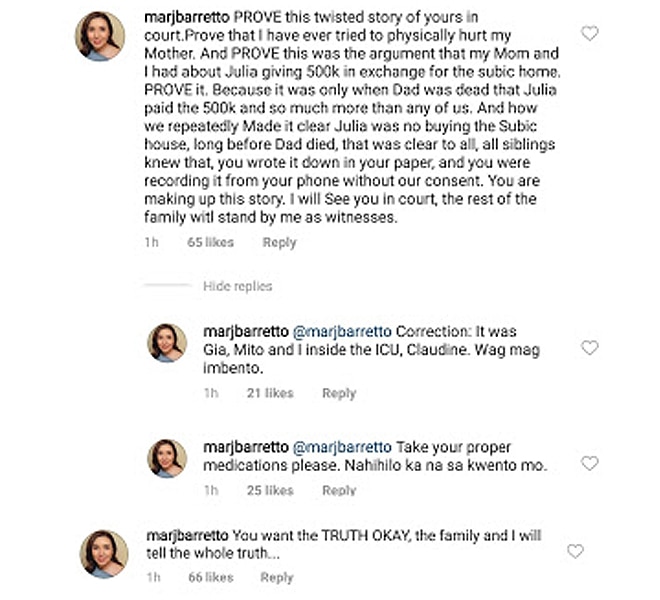Open @marjbarretto mention in Correction reply
This screenshot has height=600, width=660.
[342, 332]
